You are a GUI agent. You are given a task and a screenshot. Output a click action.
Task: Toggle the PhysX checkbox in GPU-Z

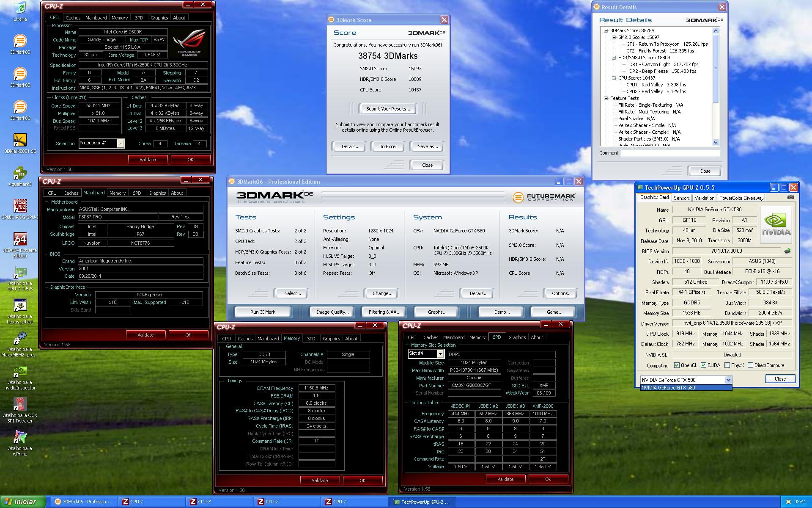727,365
